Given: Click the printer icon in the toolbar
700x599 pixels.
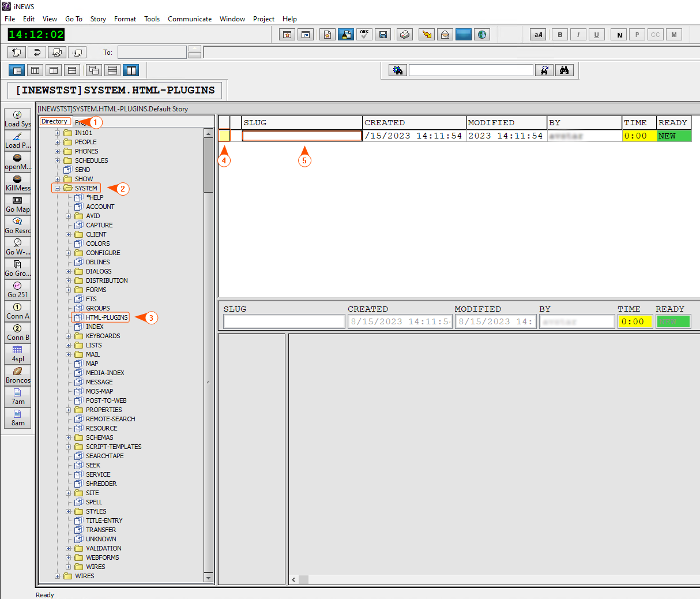Looking at the screenshot, I should (x=405, y=35).
